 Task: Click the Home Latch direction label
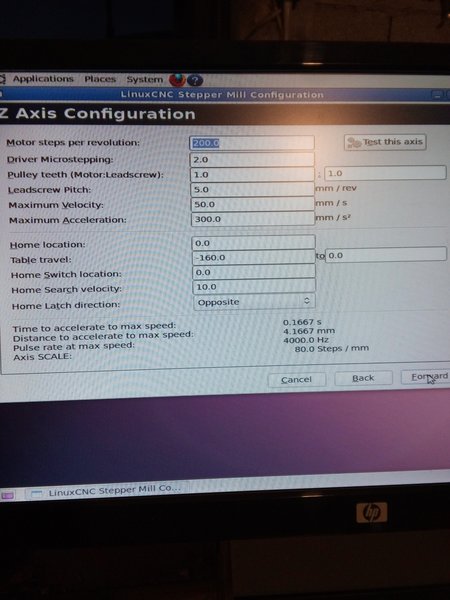(x=66, y=306)
